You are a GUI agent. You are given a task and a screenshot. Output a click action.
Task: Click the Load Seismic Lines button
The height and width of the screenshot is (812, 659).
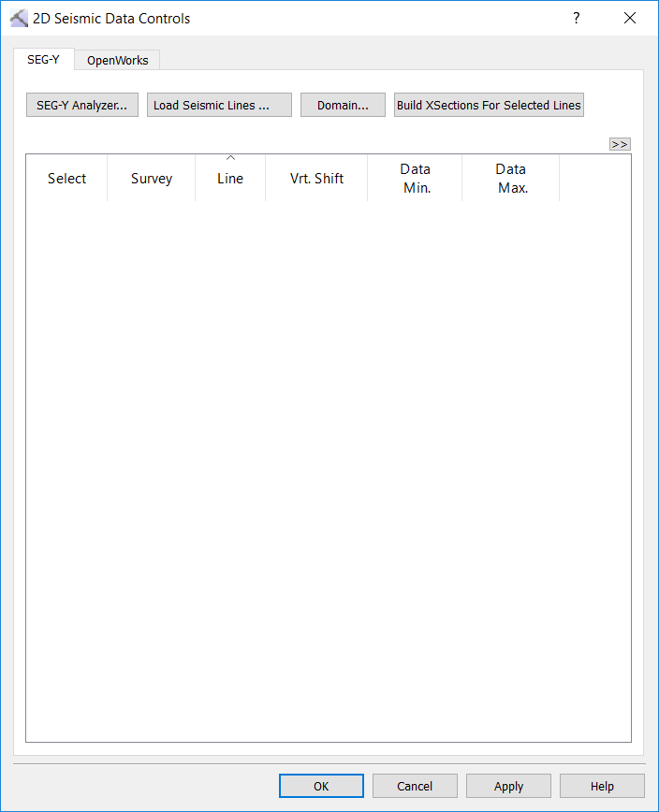pos(219,105)
